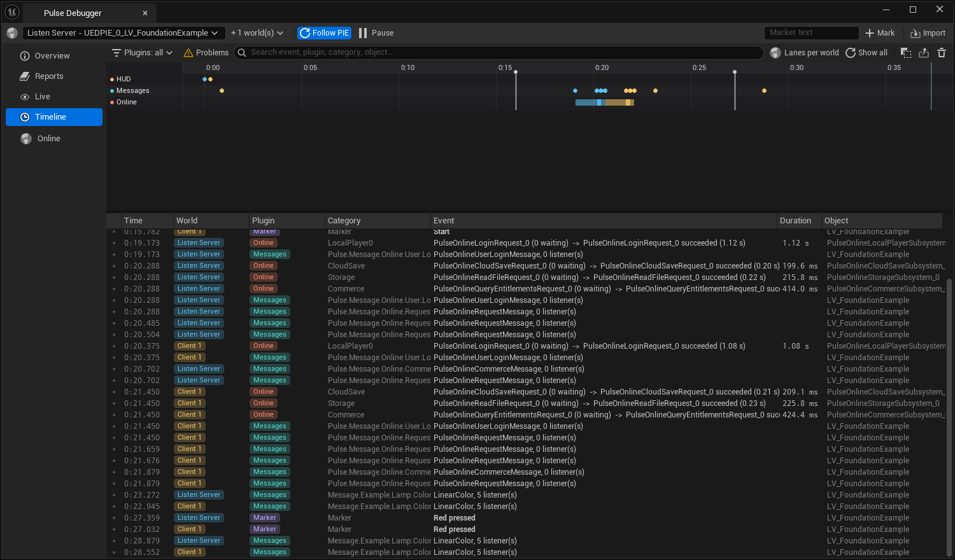Click the Listen Server tag at 0:28.879

(199, 541)
